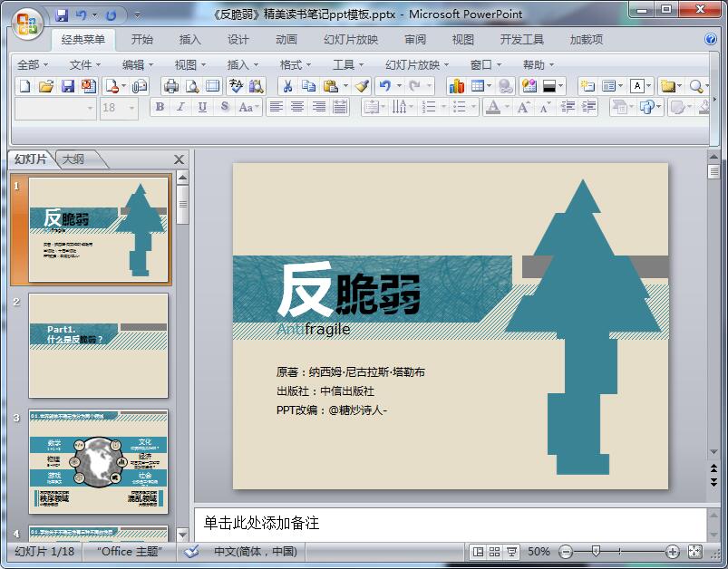Open the 审阅 ribbon tab

tap(415, 40)
